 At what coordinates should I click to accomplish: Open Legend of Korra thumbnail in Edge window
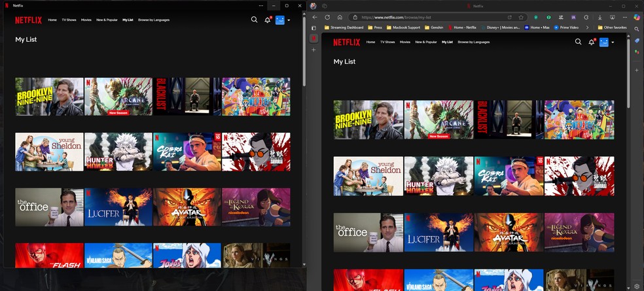click(x=579, y=232)
